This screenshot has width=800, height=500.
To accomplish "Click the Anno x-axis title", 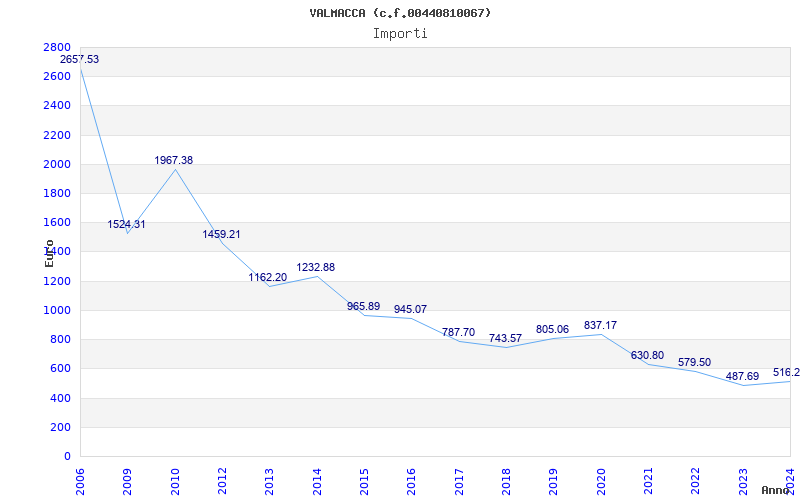I will 777,490.
